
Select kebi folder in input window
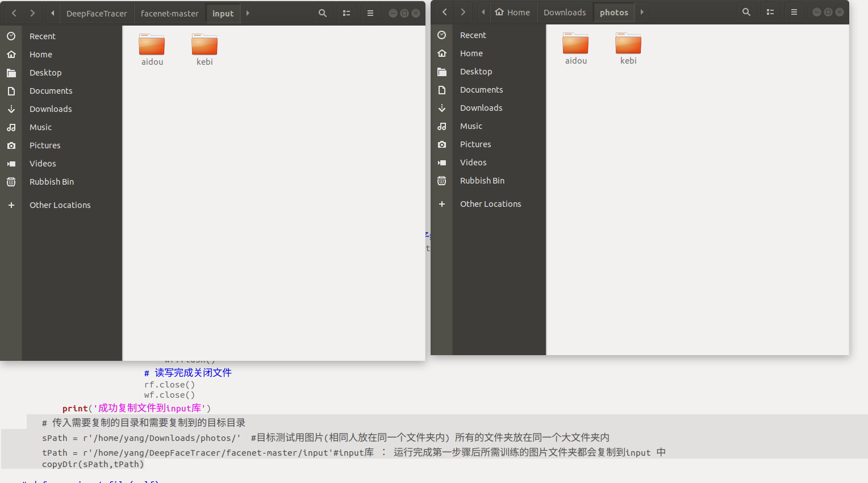pyautogui.click(x=205, y=50)
